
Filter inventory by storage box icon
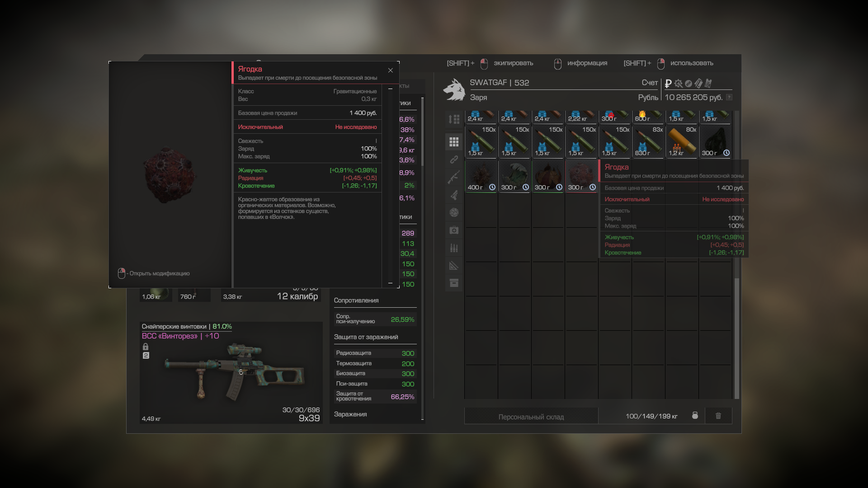click(x=454, y=283)
